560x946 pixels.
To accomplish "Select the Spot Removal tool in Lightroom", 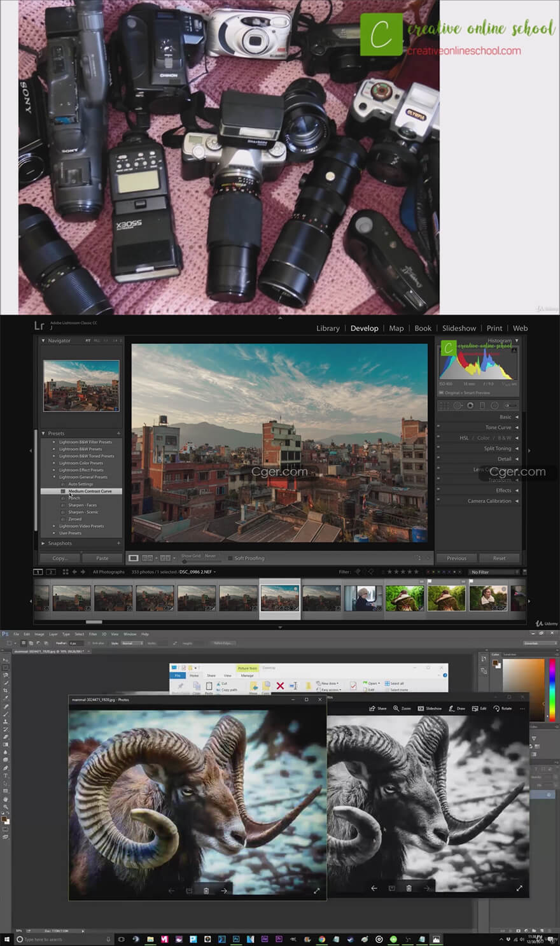I will point(458,406).
